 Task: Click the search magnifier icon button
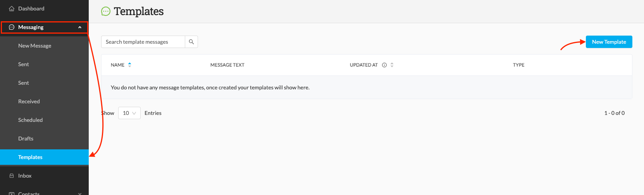point(191,42)
